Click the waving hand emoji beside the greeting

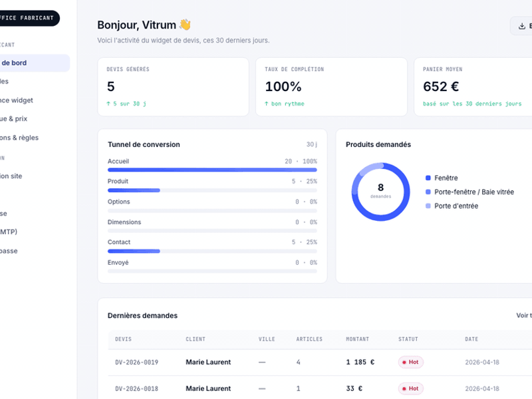(x=185, y=25)
